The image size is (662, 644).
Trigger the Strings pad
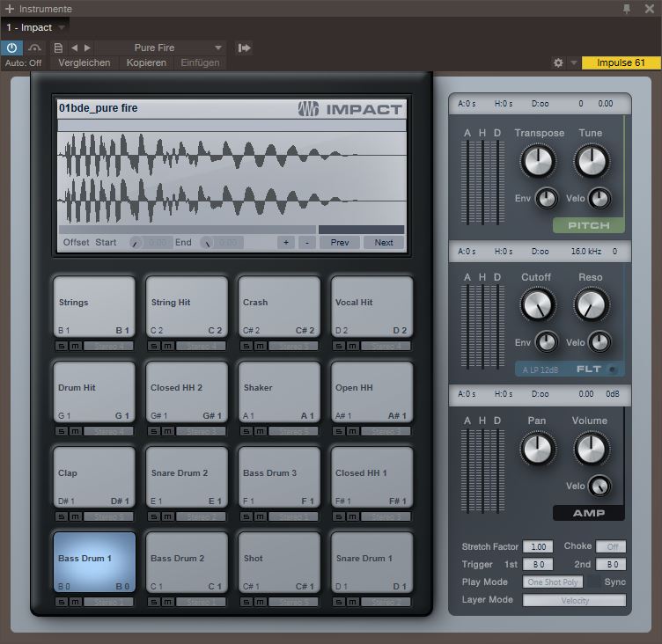tap(94, 306)
